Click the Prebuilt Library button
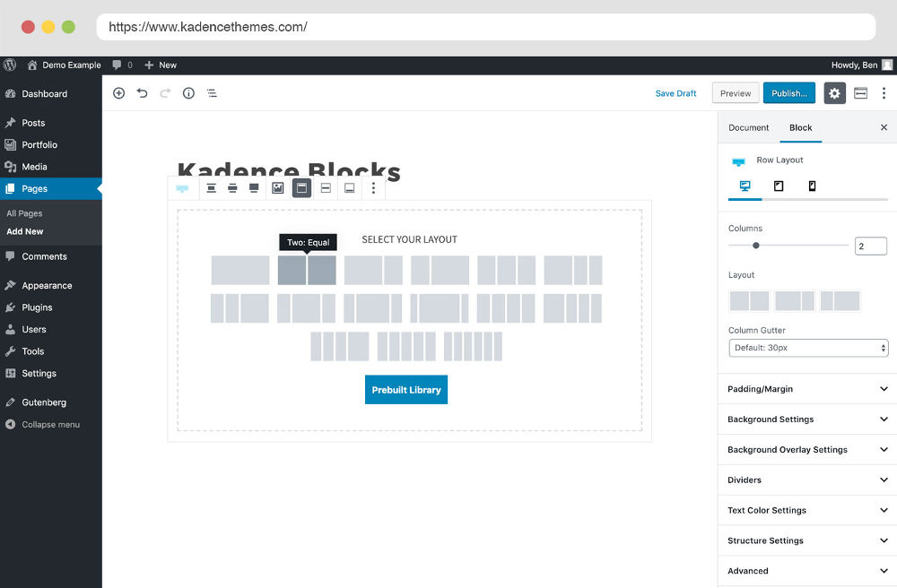Screen dimensions: 897x588 click(x=406, y=389)
